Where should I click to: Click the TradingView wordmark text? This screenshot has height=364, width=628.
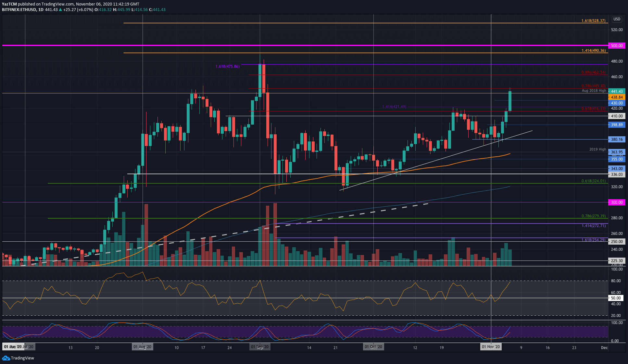(x=22, y=358)
